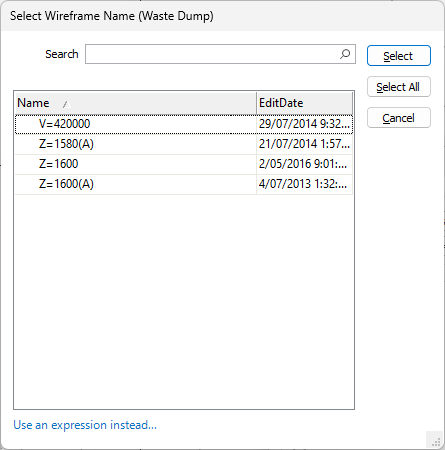Click the dialog title bar text

112,16
